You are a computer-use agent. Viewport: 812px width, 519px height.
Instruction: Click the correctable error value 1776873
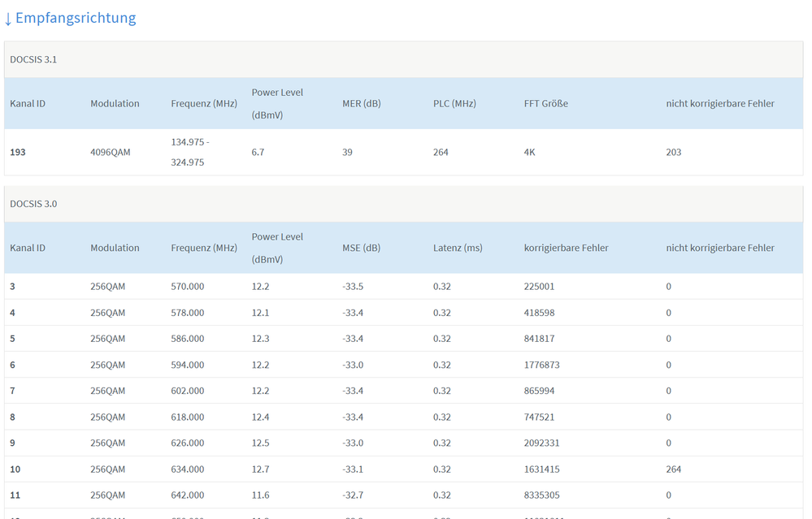[x=541, y=365]
